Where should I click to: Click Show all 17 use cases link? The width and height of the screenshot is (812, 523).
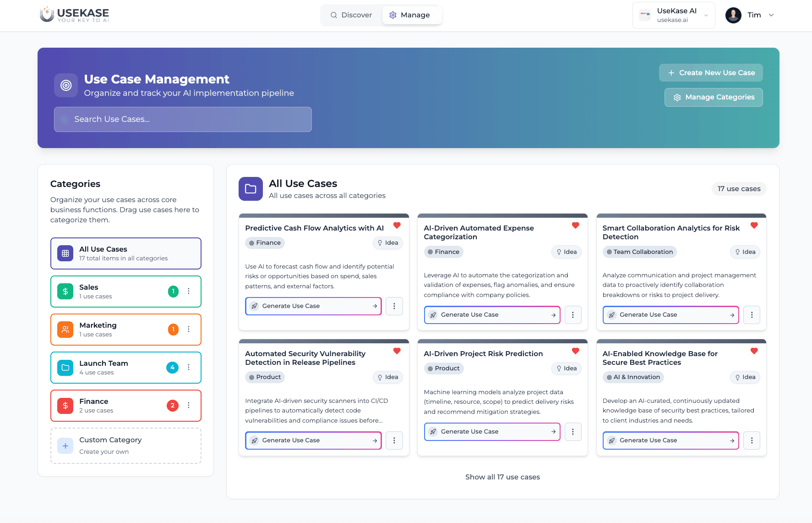[502, 477]
